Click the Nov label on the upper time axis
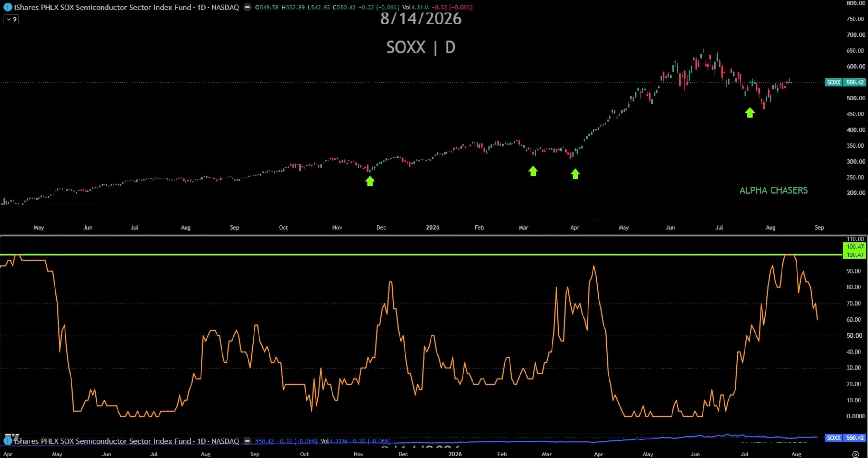The height and width of the screenshot is (458, 868). pos(337,228)
